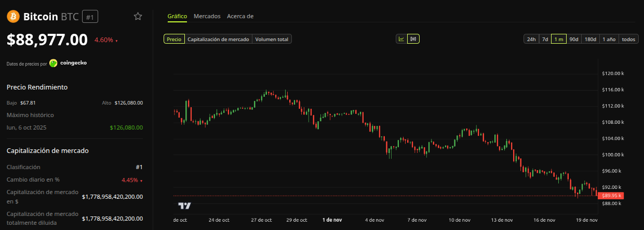The image size is (644, 230).
Task: Open the Mercados tab
Action: (207, 16)
